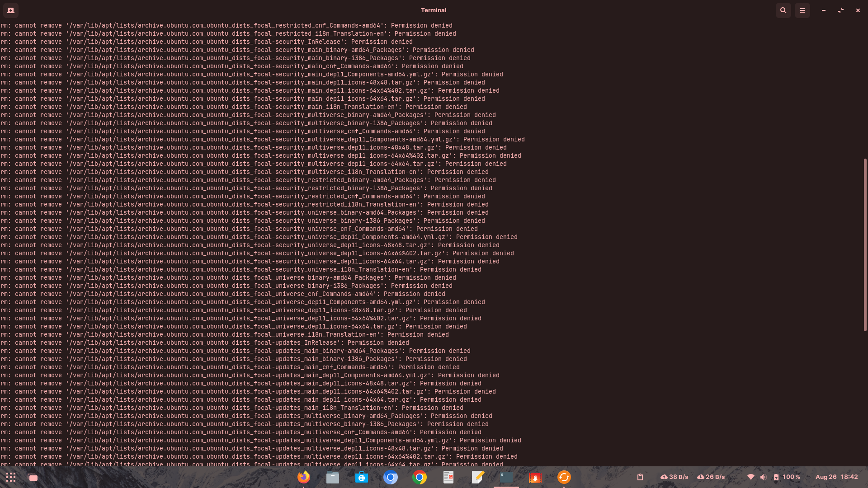Click the focal-security_main_binary-amd64_Packages line
Screen dimensions: 868x488
[237, 50]
